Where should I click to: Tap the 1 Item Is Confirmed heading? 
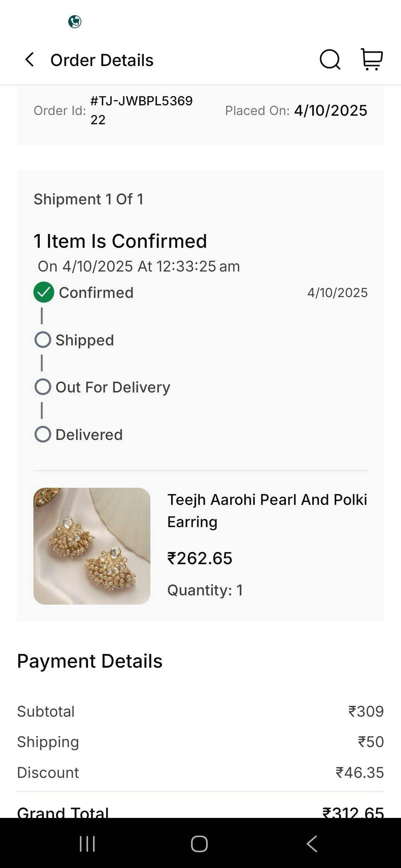pyautogui.click(x=120, y=241)
